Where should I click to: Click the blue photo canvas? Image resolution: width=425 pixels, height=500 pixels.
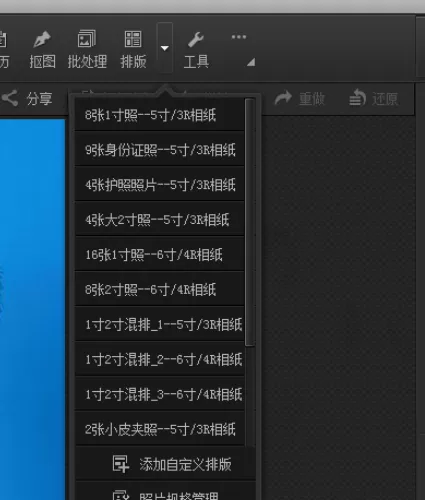33,309
